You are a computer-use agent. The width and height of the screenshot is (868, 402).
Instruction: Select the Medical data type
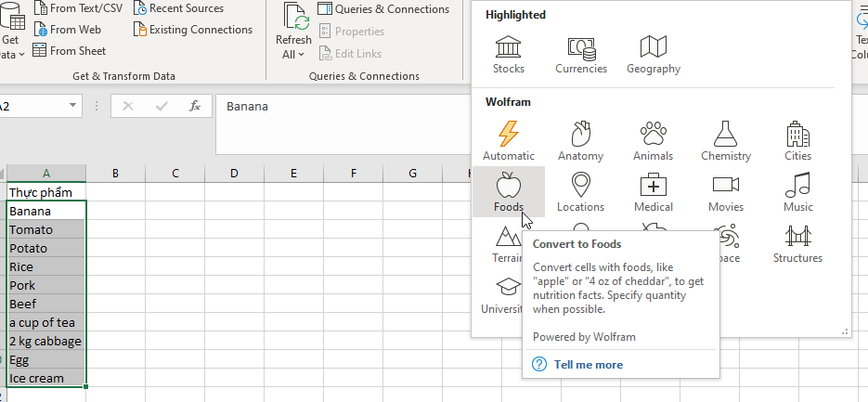(654, 191)
